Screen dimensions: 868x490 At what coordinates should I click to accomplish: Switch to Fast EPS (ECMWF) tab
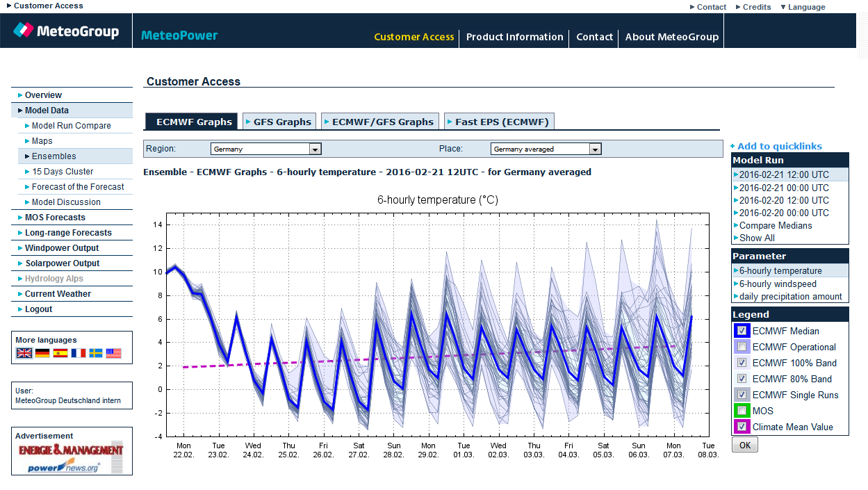coord(499,122)
